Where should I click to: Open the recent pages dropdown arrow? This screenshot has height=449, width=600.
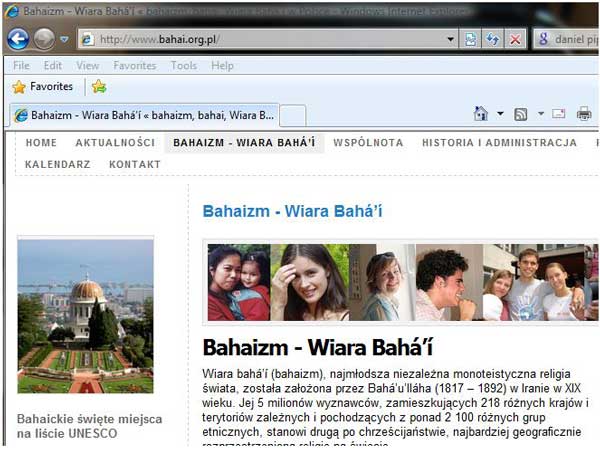64,39
